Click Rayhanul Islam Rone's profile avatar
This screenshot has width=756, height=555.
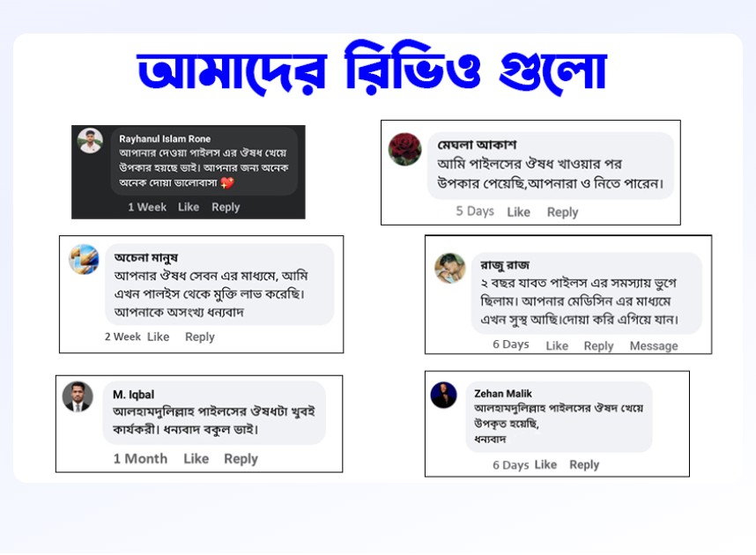[90, 141]
